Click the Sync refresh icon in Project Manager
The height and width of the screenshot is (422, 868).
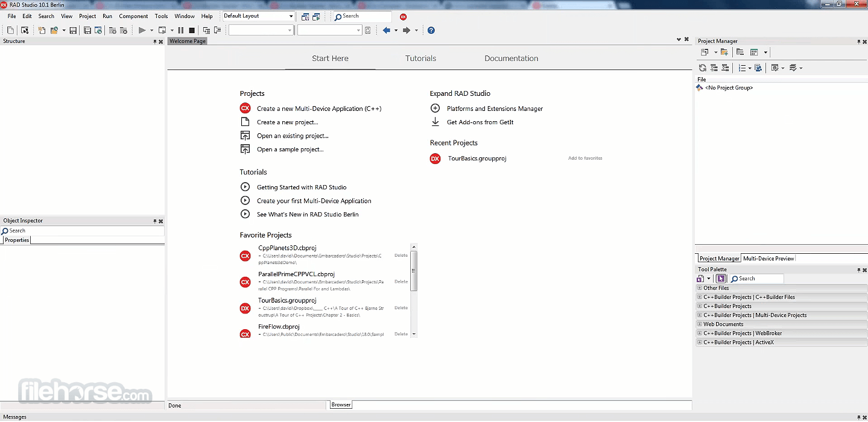703,68
